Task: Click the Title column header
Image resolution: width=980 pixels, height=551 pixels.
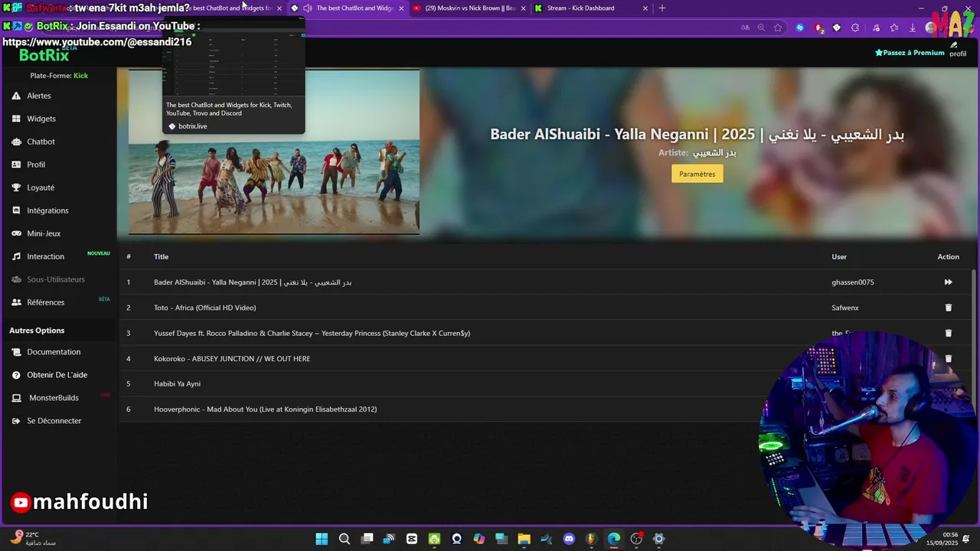Action: coord(161,257)
